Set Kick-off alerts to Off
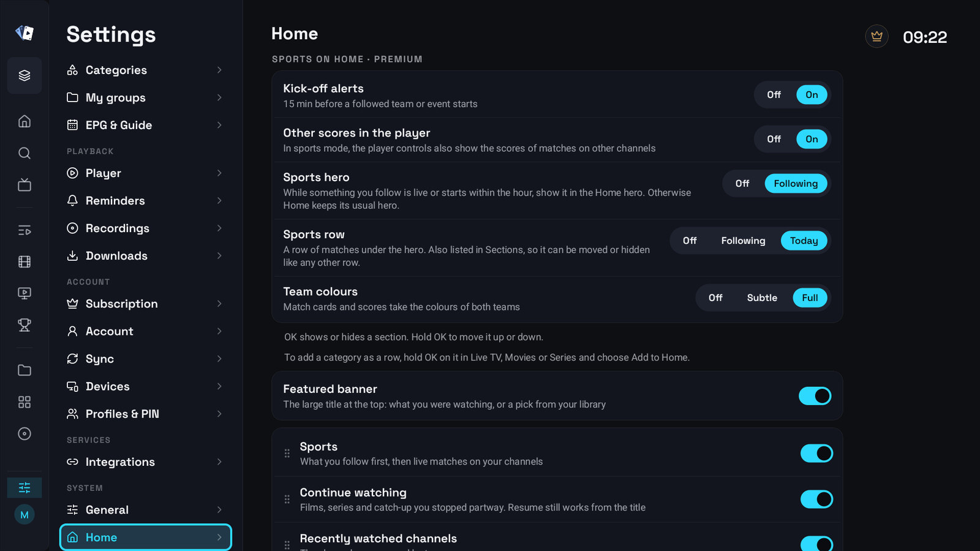 pos(774,95)
